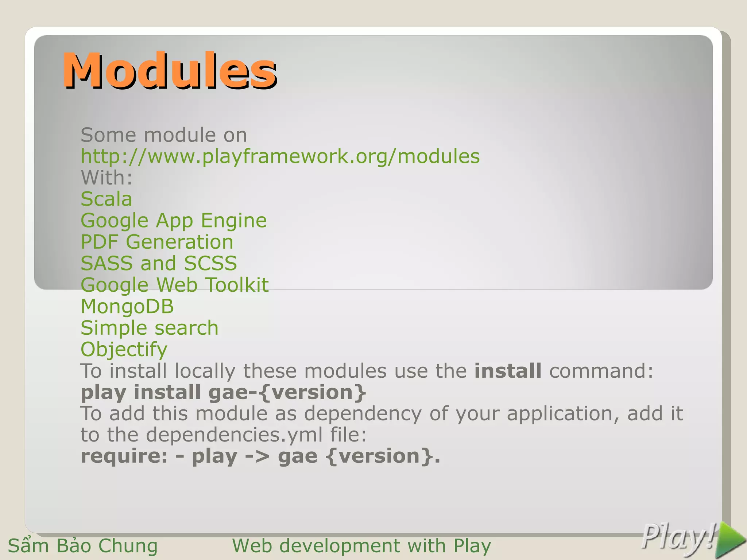Click the Objectify module link

[x=124, y=350]
